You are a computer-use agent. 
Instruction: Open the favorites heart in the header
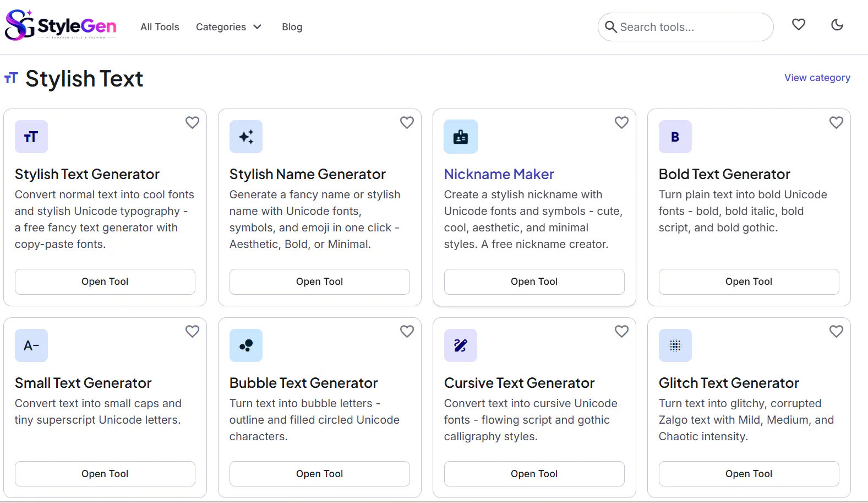(799, 24)
